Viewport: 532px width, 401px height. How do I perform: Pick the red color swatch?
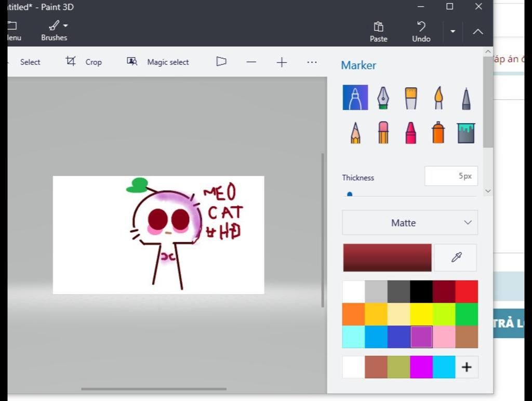tap(467, 292)
